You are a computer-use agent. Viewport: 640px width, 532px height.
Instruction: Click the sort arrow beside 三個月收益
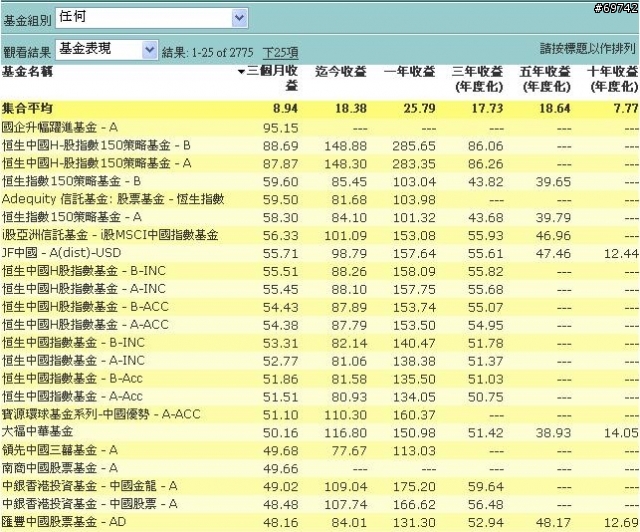[x=241, y=72]
